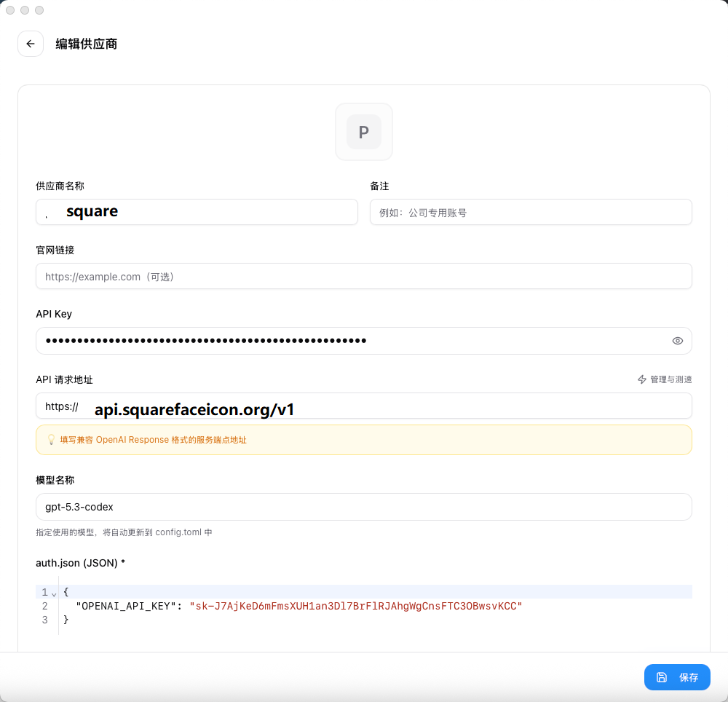
Task: Click the floppy disk icon on 保存 button
Action: [663, 677]
